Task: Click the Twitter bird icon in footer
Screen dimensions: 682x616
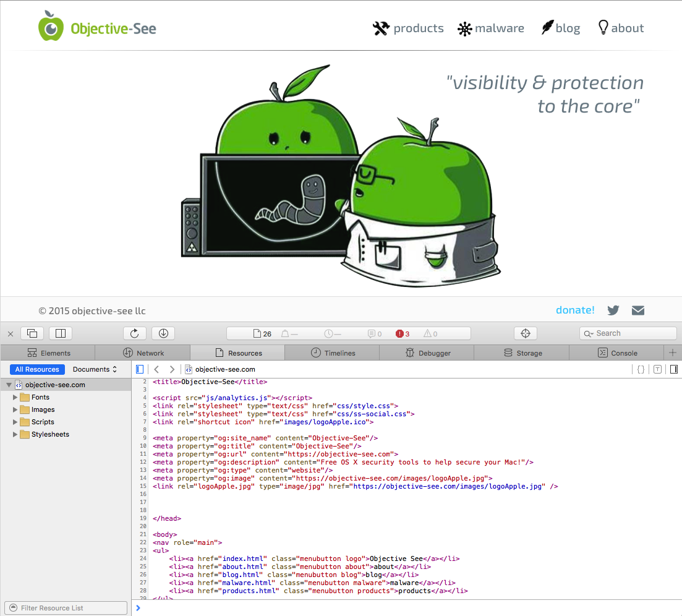Action: [x=613, y=310]
